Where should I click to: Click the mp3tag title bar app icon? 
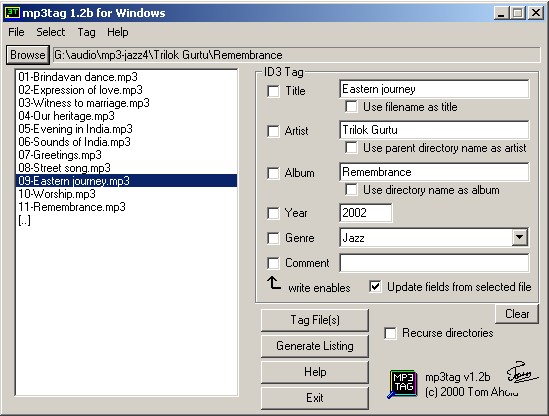coord(12,13)
